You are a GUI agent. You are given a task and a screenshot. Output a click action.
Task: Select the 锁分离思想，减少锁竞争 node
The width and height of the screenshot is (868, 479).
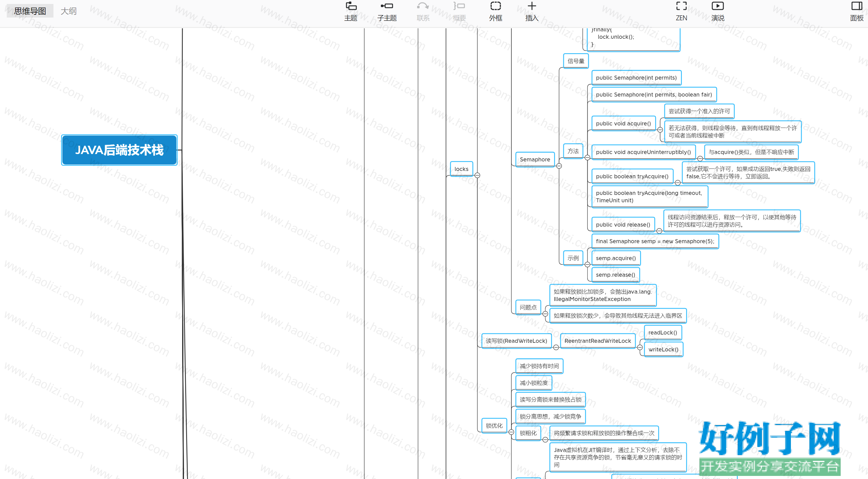551,417
